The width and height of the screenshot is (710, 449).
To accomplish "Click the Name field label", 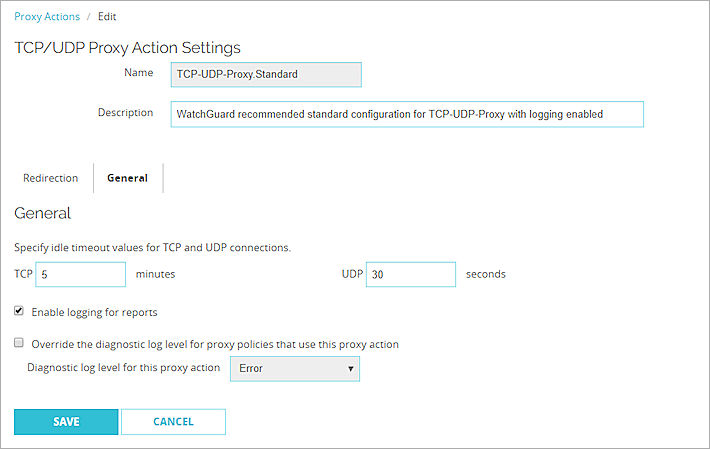I will click(x=138, y=73).
